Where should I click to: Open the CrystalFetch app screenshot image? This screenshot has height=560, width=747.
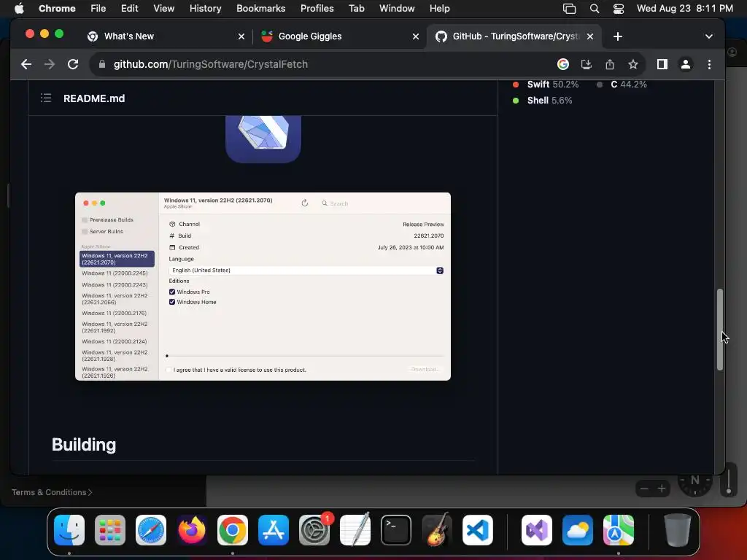click(263, 286)
